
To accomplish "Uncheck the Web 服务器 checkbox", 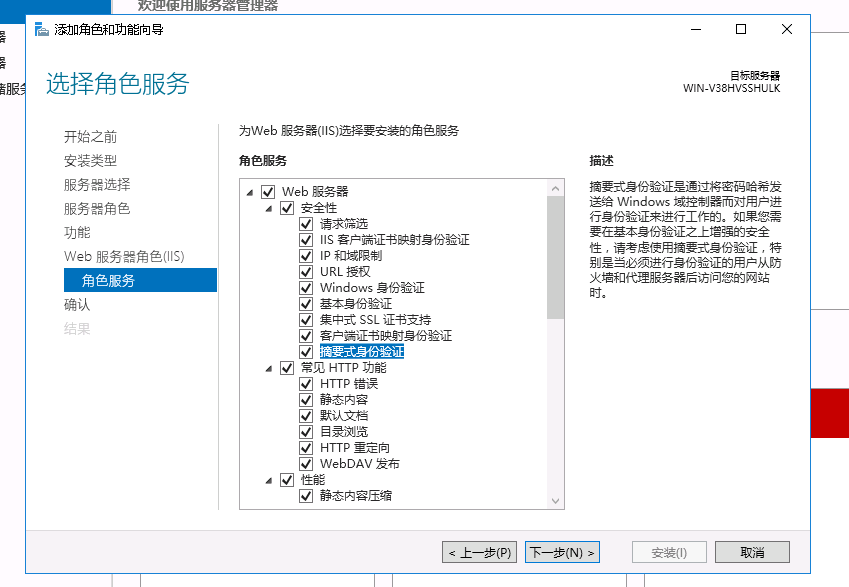I will pyautogui.click(x=268, y=192).
